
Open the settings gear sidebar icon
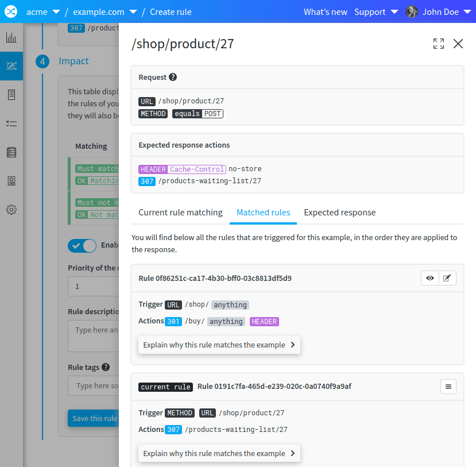tap(11, 210)
